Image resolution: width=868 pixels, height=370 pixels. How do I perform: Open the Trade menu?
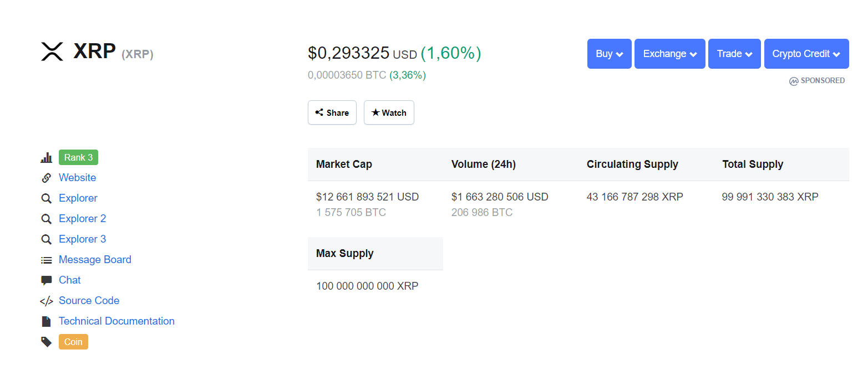pos(734,53)
